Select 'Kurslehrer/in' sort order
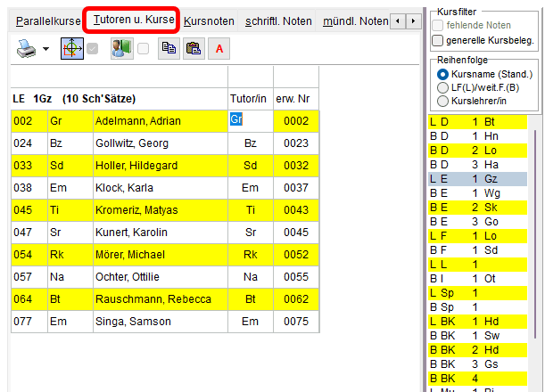The height and width of the screenshot is (392, 545). click(443, 101)
